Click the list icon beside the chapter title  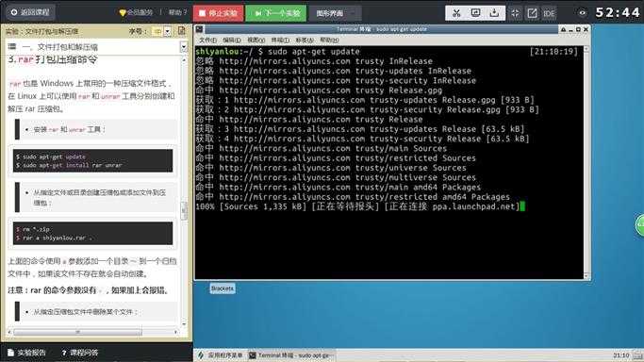click(x=12, y=46)
